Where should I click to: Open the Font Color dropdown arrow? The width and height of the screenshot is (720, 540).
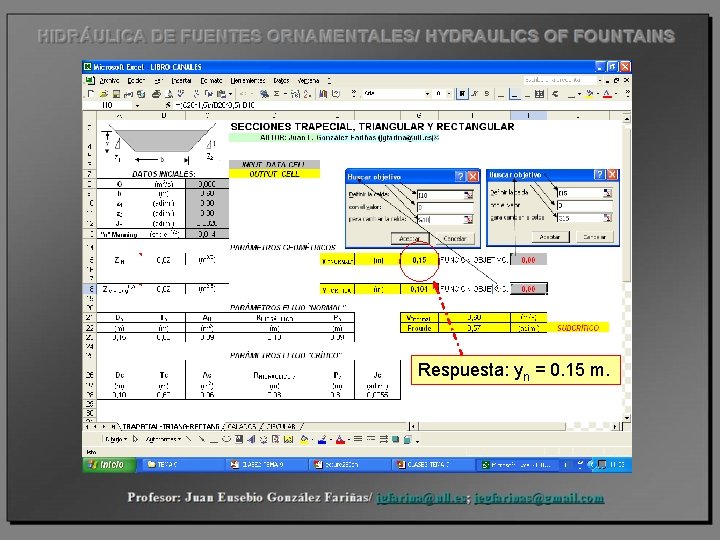tap(615, 94)
